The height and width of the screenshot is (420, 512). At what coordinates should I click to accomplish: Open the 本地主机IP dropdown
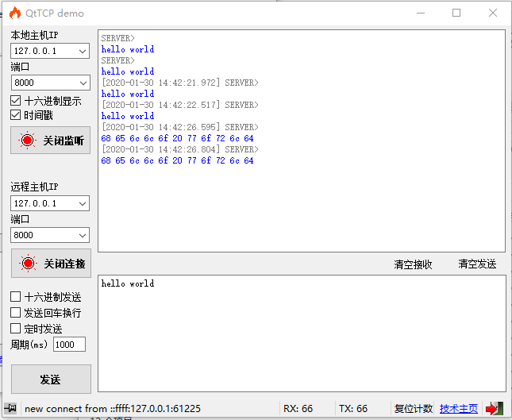83,51
